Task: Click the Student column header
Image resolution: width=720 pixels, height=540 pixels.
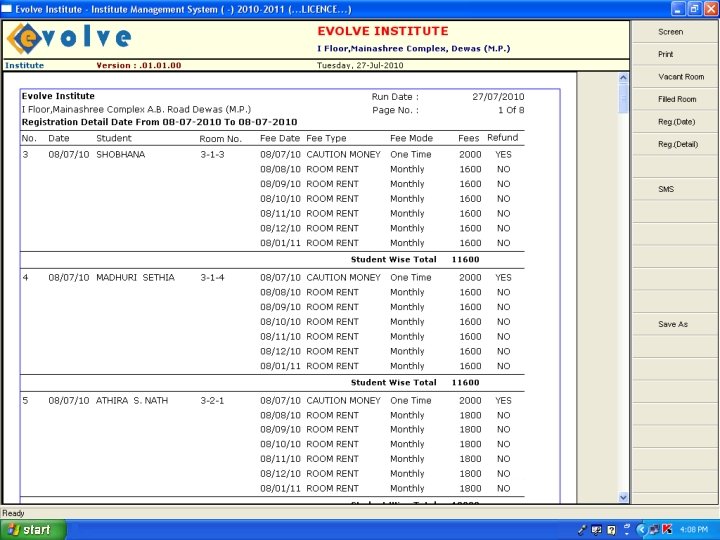Action: click(113, 138)
